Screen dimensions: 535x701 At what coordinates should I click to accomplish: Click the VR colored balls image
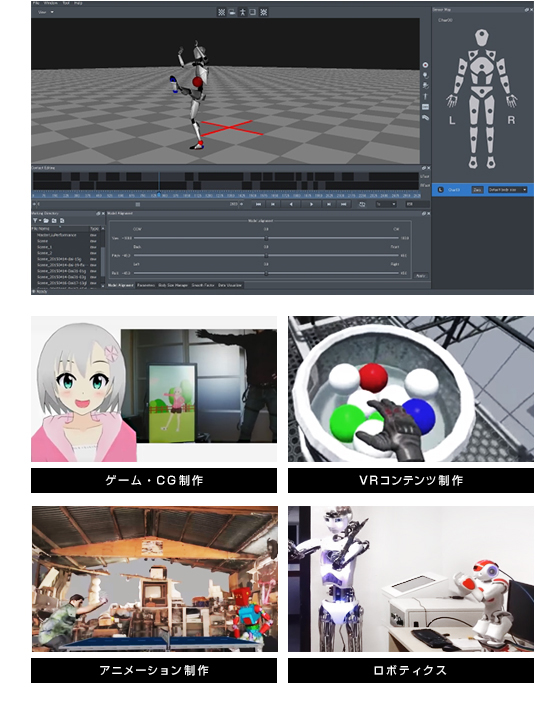coord(410,389)
